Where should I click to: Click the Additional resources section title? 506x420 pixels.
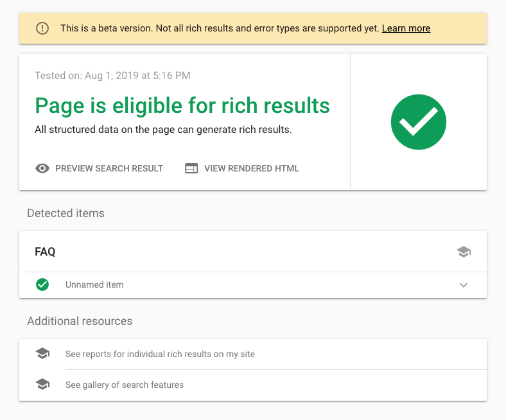pyautogui.click(x=80, y=321)
